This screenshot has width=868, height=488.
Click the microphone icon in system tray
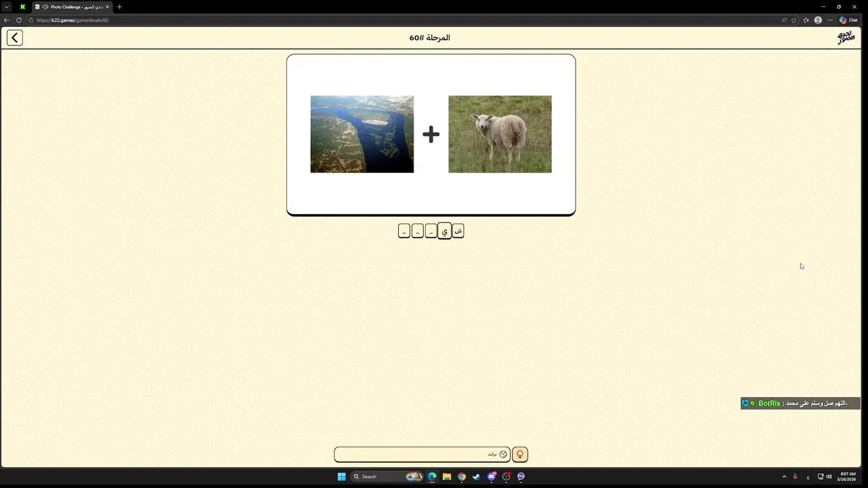(x=795, y=476)
